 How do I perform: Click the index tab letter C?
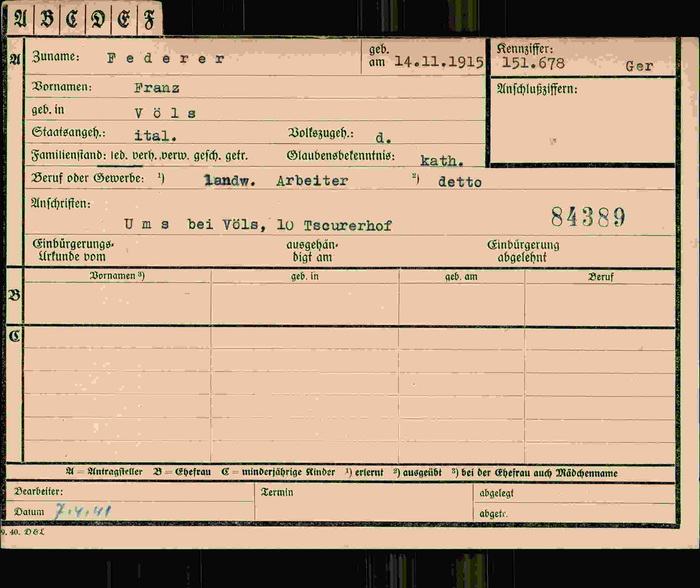72,19
